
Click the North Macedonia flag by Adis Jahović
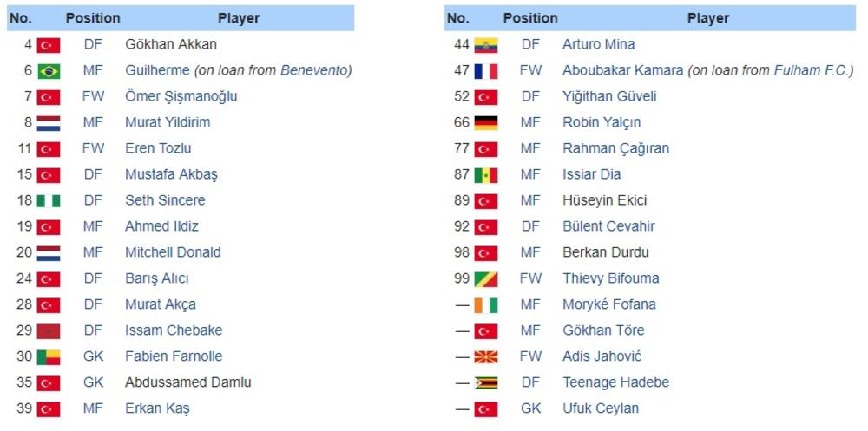(x=486, y=357)
